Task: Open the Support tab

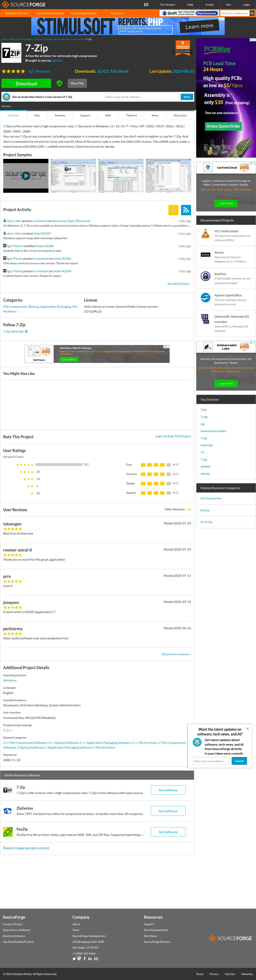Action: (x=85, y=115)
